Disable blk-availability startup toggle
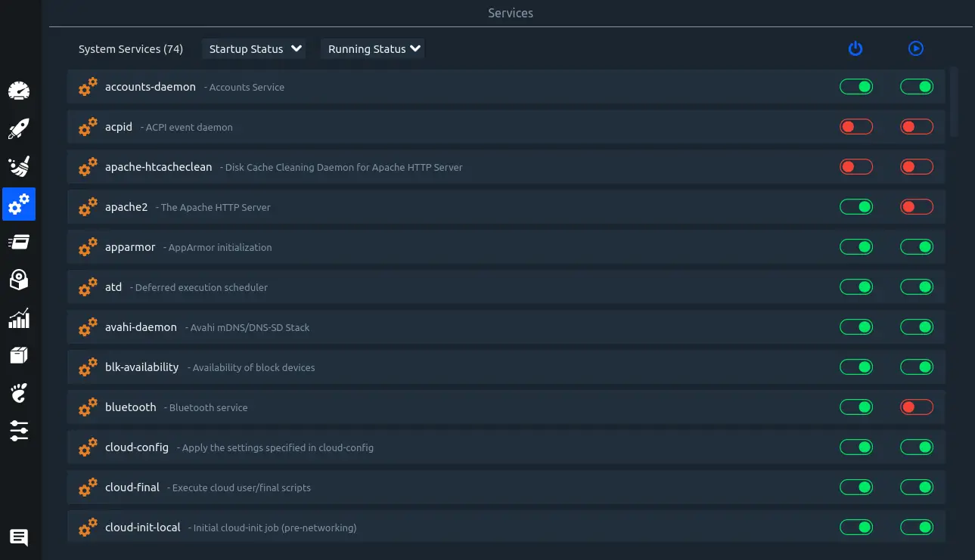The image size is (975, 560). (x=856, y=367)
